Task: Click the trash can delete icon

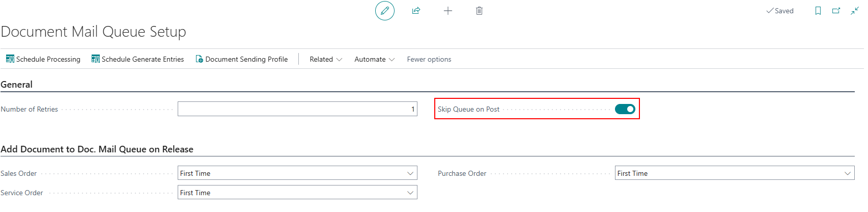Action: (479, 11)
